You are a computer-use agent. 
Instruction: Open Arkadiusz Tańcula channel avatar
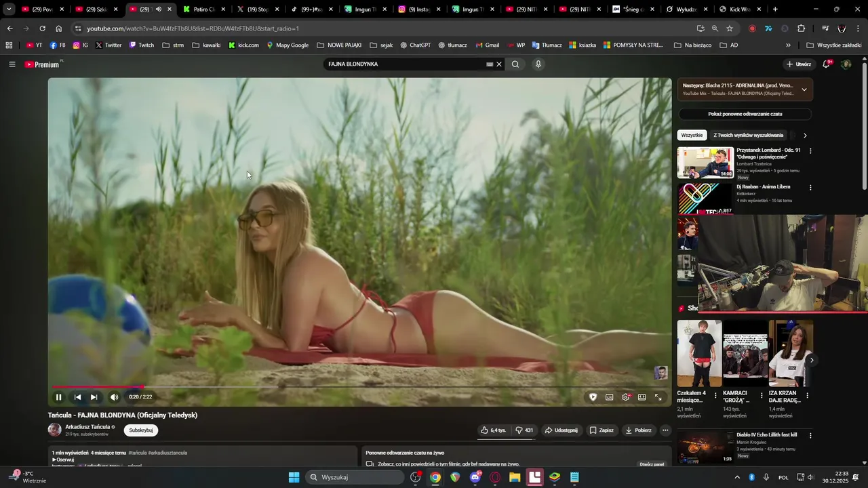coord(54,430)
